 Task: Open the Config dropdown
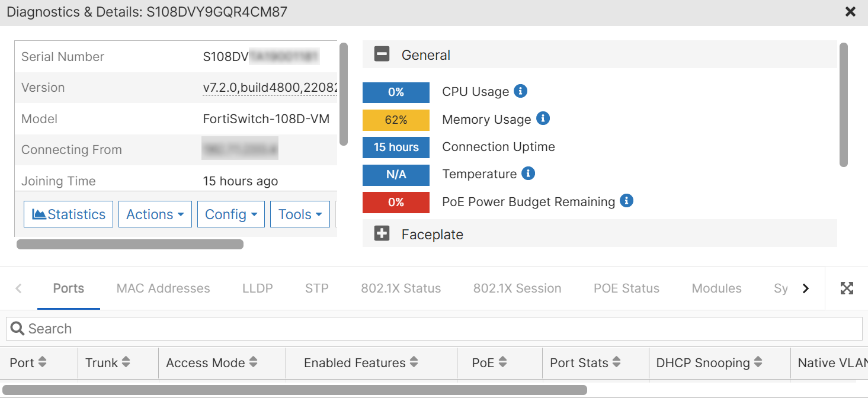click(230, 214)
